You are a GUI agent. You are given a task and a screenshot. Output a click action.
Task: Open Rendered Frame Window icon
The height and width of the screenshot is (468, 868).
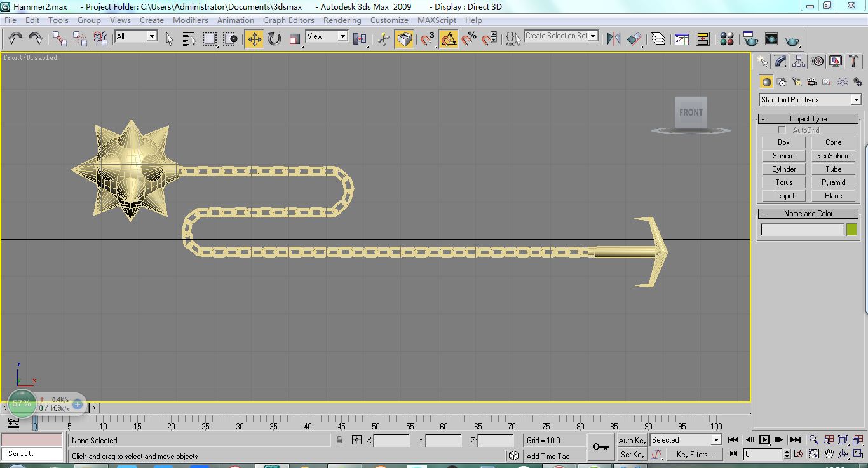(x=771, y=39)
